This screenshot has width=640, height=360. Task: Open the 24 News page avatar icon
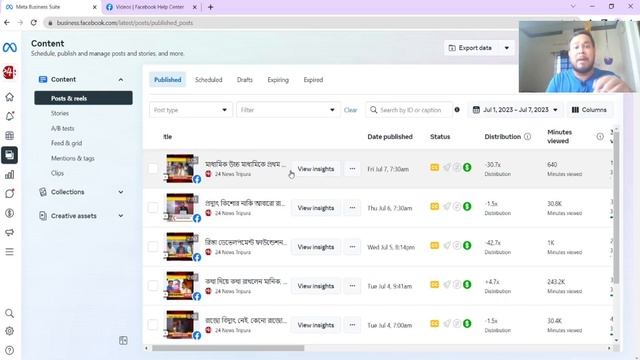[x=9, y=72]
